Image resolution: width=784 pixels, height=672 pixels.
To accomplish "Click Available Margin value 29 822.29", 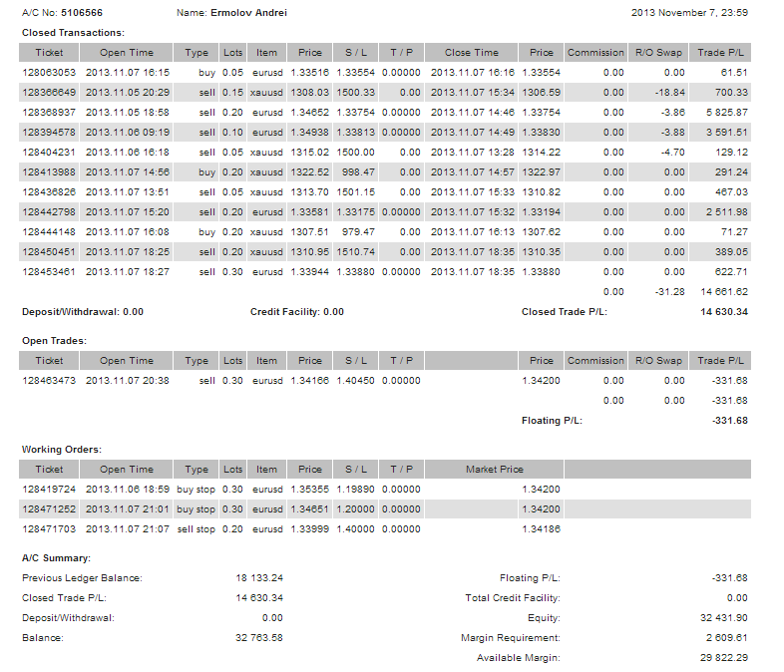I will pyautogui.click(x=724, y=658).
